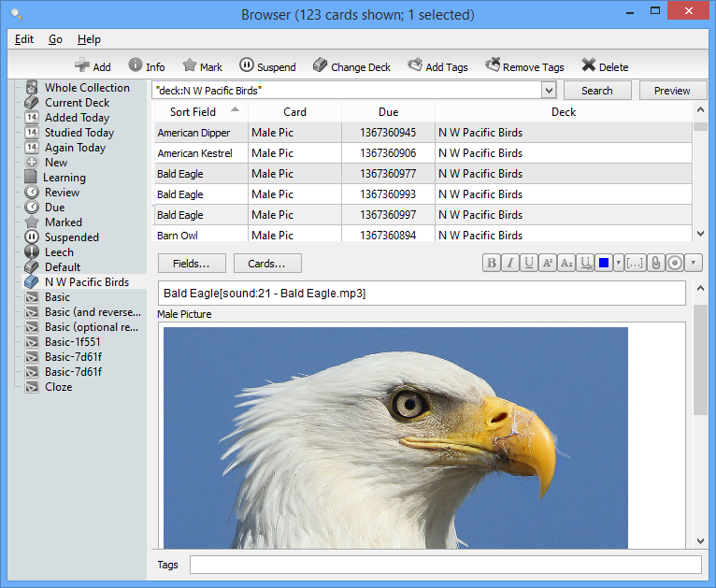Click the Add Tags toolbar button
This screenshot has width=716, height=588.
(437, 66)
